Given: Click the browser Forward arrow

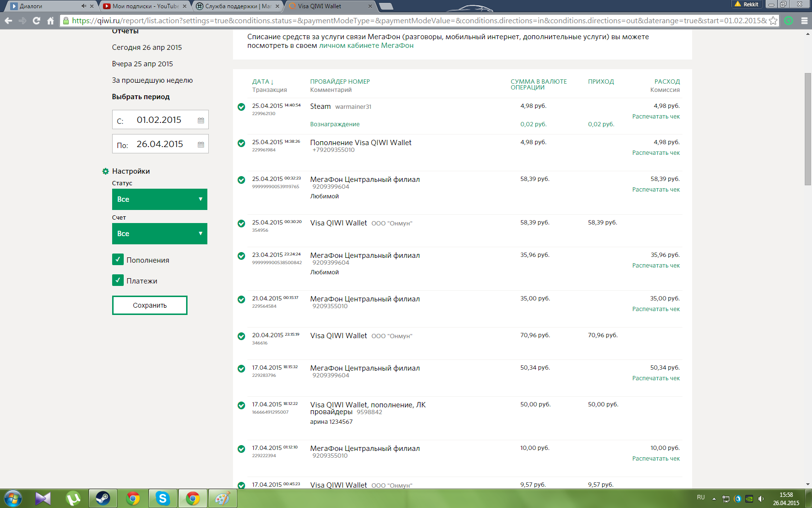Looking at the screenshot, I should point(22,21).
